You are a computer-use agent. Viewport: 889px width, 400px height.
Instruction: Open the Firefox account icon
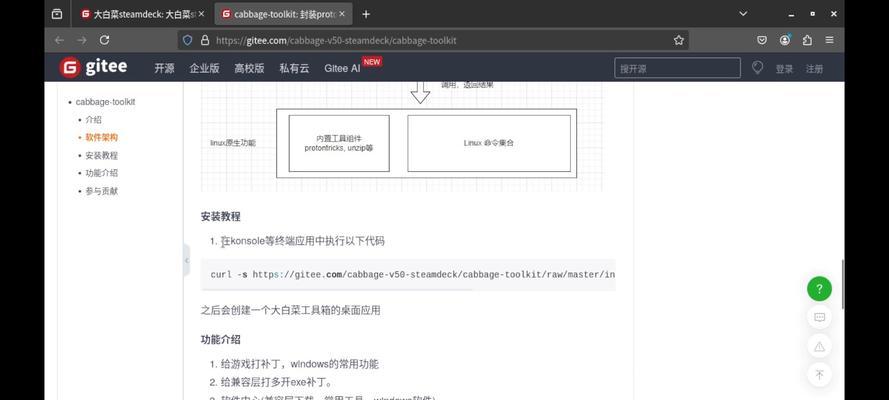pos(785,40)
